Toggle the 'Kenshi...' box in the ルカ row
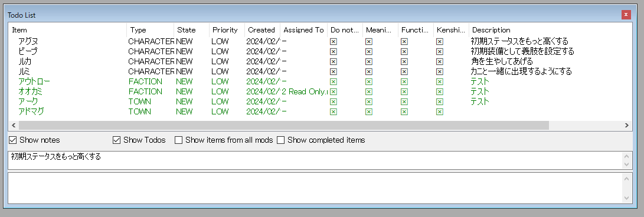Screen dimensions: 644x217 point(439,61)
